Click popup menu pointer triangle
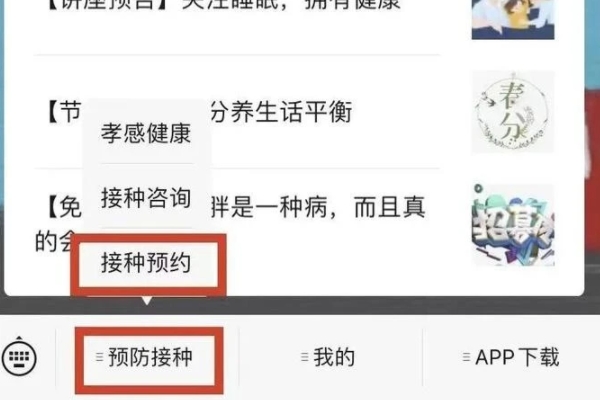Image resolution: width=600 pixels, height=400 pixels. (x=146, y=301)
